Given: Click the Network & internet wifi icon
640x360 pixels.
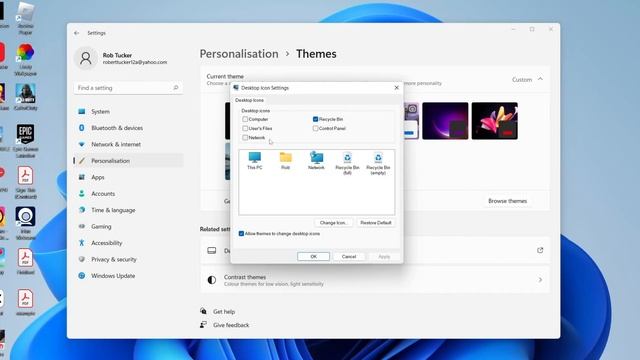Looking at the screenshot, I should point(82,144).
